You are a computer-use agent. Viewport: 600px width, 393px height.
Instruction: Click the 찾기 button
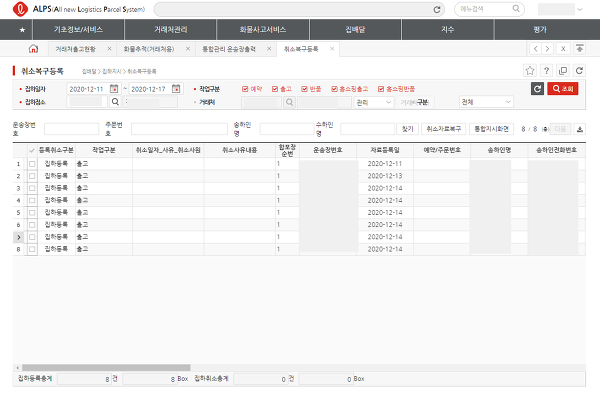408,129
